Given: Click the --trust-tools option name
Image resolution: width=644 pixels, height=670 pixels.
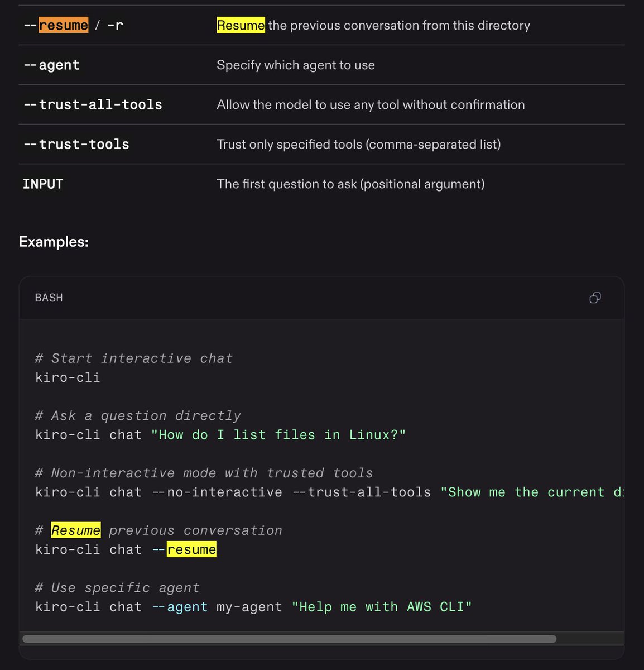Looking at the screenshot, I should click(76, 144).
